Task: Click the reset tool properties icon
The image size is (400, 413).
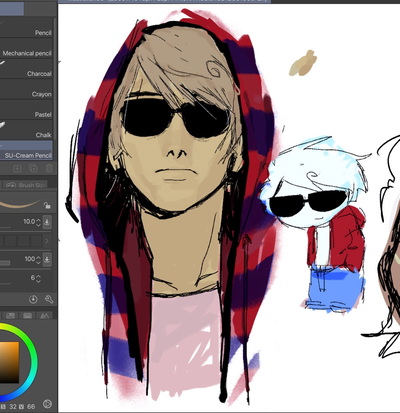Action: point(33,299)
